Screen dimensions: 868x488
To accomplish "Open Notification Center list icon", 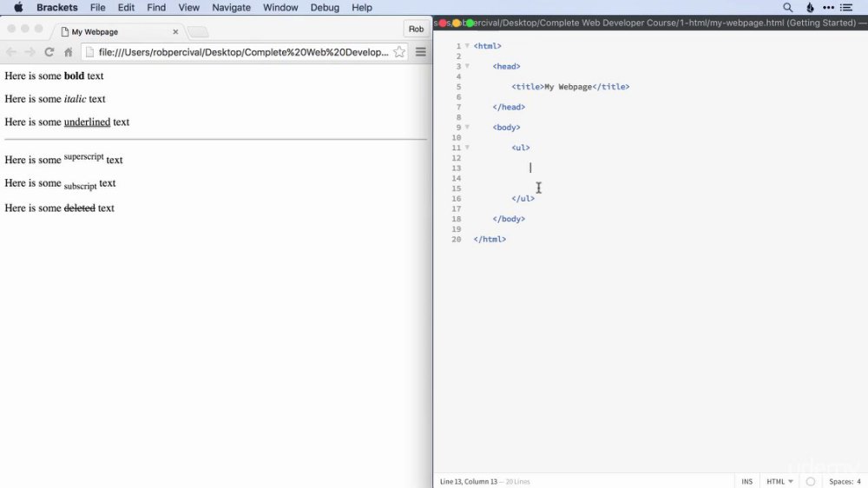I will click(845, 8).
